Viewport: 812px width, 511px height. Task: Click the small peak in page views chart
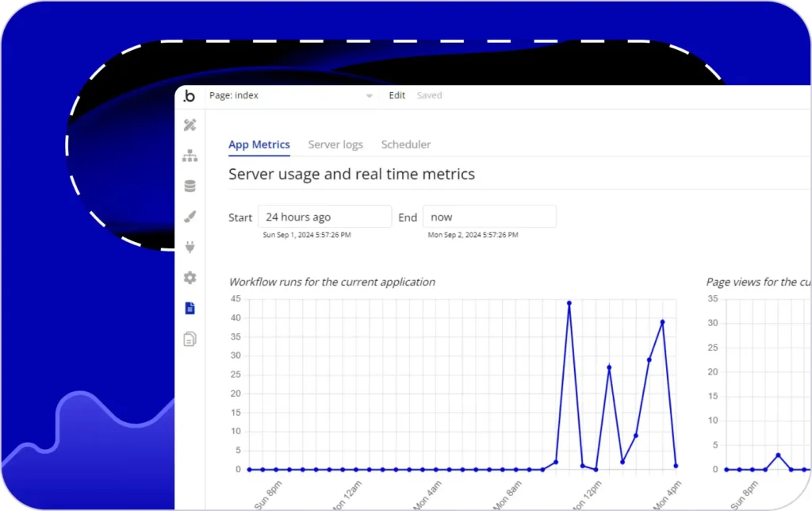tap(779, 455)
